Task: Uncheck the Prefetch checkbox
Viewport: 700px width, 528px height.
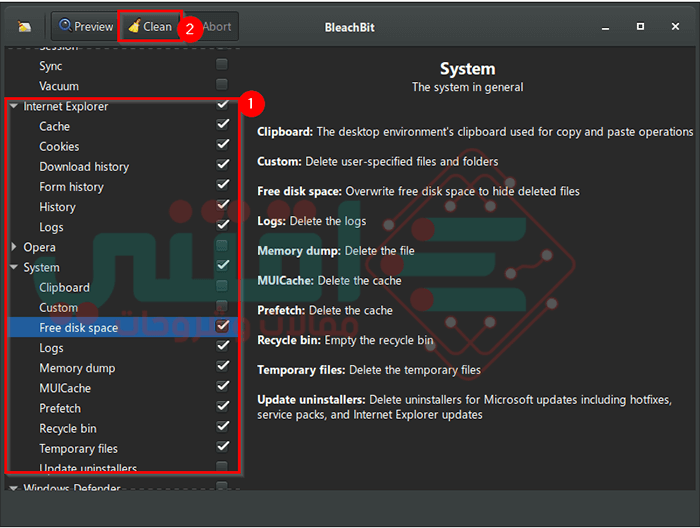Action: (x=222, y=406)
